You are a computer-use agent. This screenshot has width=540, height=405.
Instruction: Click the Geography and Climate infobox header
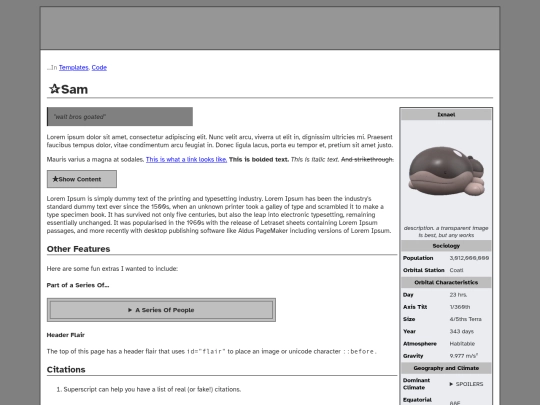(446, 368)
